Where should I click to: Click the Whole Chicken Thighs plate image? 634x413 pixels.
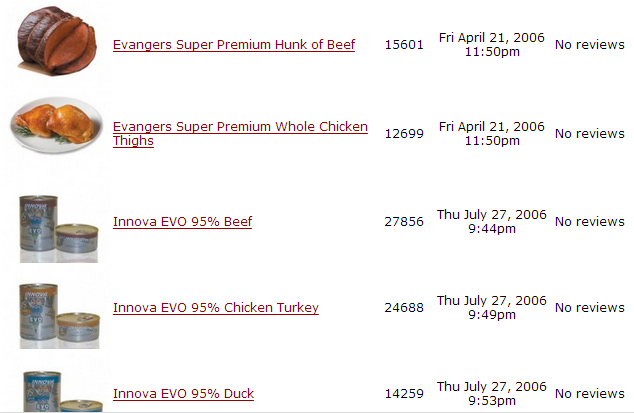click(58, 125)
